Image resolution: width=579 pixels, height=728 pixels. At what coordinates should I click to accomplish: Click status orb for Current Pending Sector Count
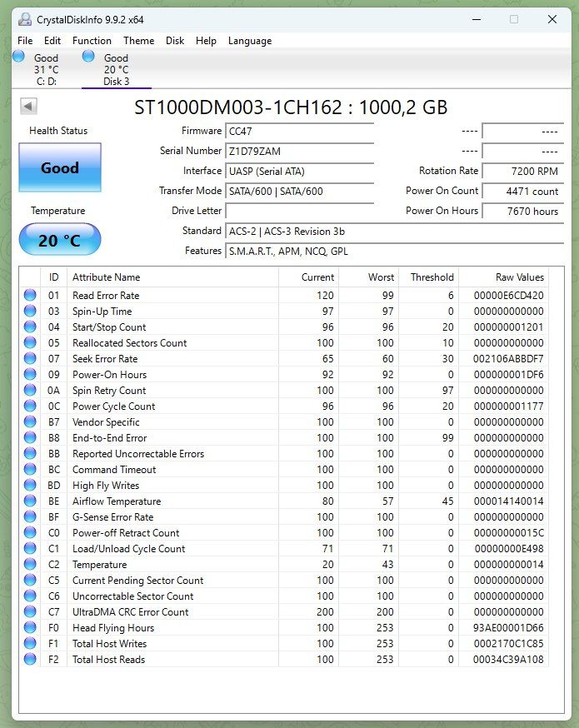tap(30, 580)
